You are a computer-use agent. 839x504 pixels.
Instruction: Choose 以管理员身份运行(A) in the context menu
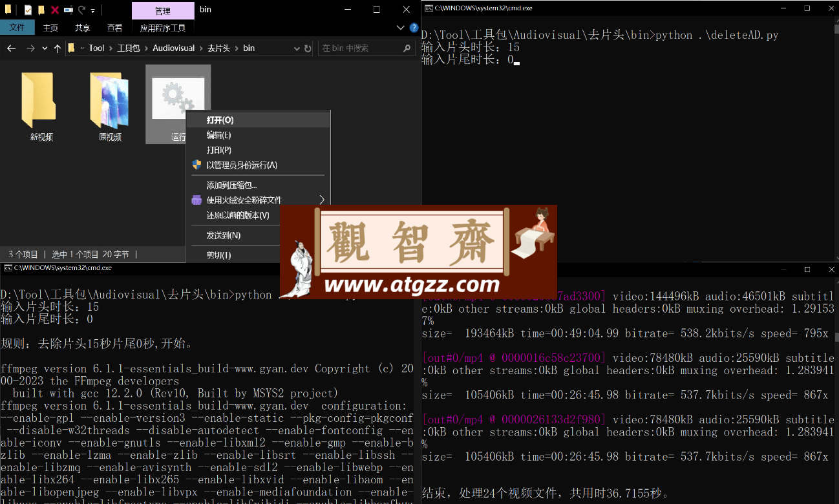tap(258, 165)
